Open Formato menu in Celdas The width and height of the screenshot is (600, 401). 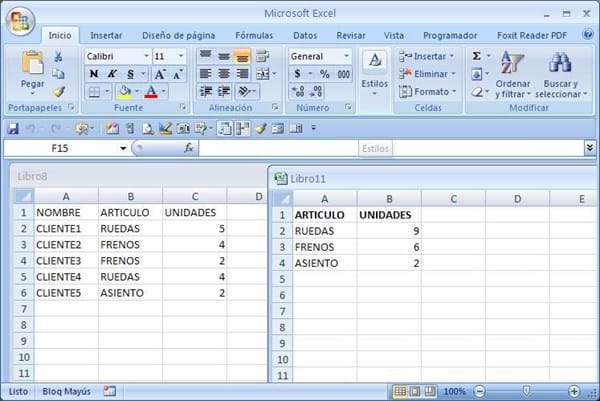pos(428,92)
